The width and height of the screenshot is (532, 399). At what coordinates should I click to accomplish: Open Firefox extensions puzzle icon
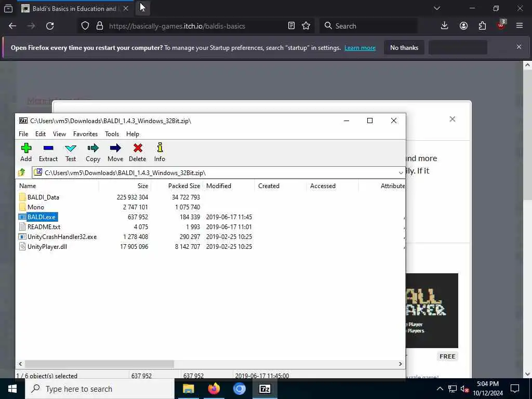[x=482, y=26]
